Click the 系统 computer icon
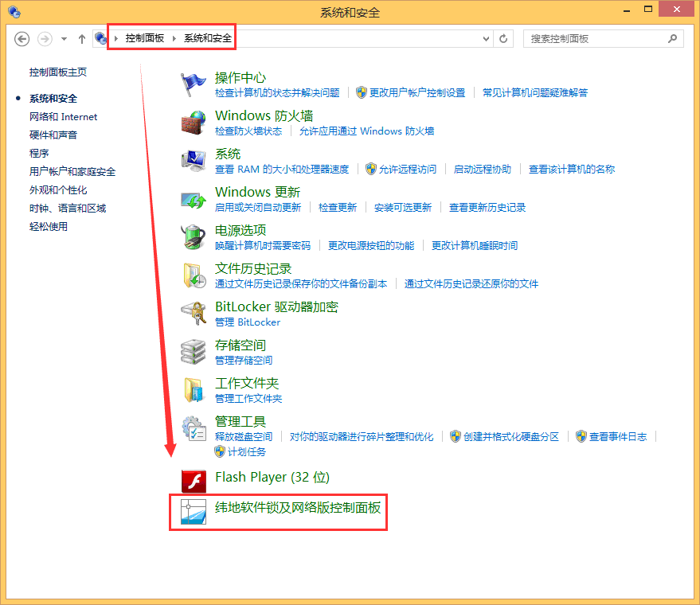The image size is (700, 605). [194, 161]
